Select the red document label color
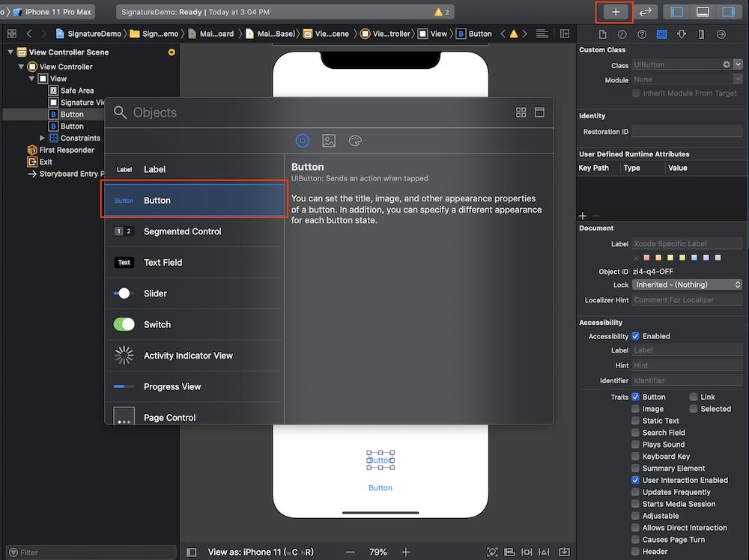 646,258
